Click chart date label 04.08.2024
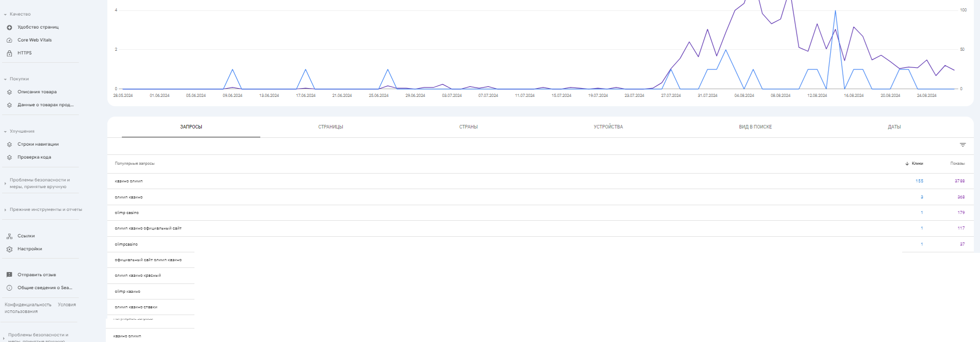Viewport: 980px width, 342px height. [x=744, y=96]
